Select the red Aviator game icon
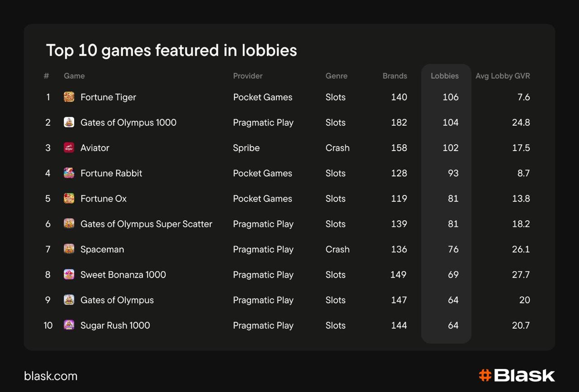 (69, 147)
